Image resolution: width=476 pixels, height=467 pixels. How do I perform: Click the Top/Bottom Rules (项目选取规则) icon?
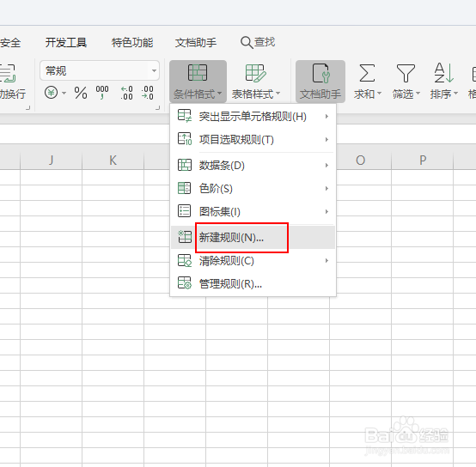point(185,139)
